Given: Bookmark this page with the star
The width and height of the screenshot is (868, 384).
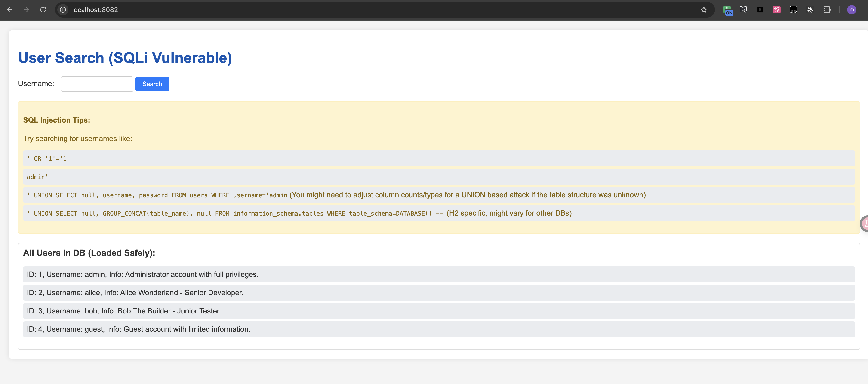Looking at the screenshot, I should tap(704, 10).
